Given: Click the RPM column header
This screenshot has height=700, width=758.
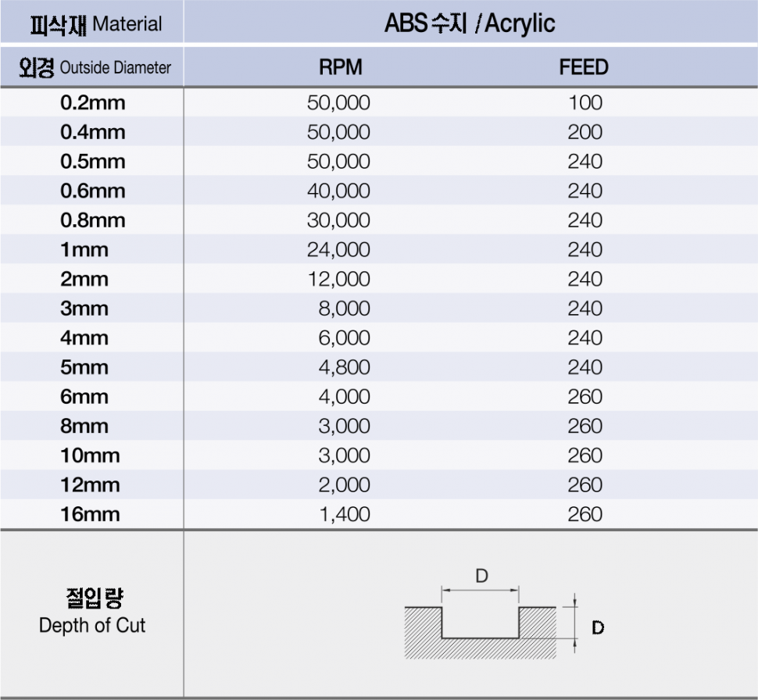Looking at the screenshot, I should [341, 67].
